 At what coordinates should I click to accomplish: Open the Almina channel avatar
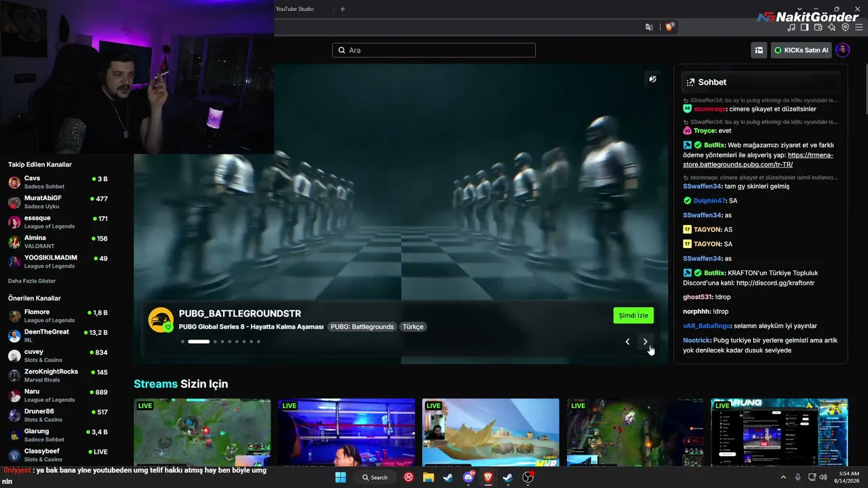14,241
